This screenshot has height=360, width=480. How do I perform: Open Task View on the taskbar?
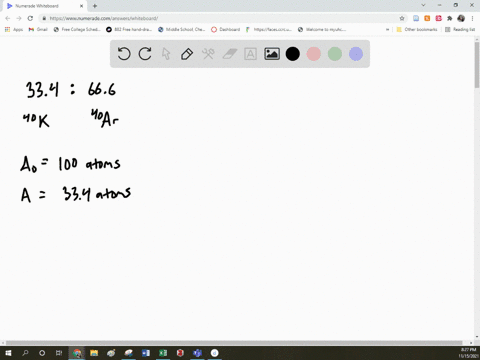[59, 353]
